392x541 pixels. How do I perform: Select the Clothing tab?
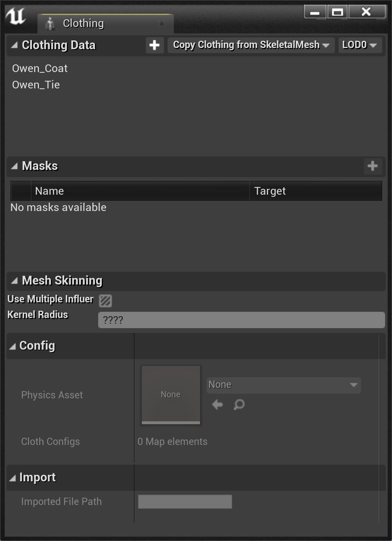83,24
